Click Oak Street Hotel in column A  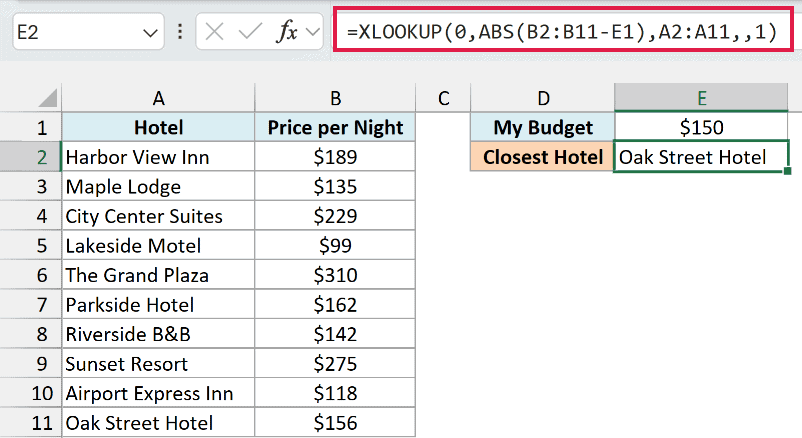point(159,423)
